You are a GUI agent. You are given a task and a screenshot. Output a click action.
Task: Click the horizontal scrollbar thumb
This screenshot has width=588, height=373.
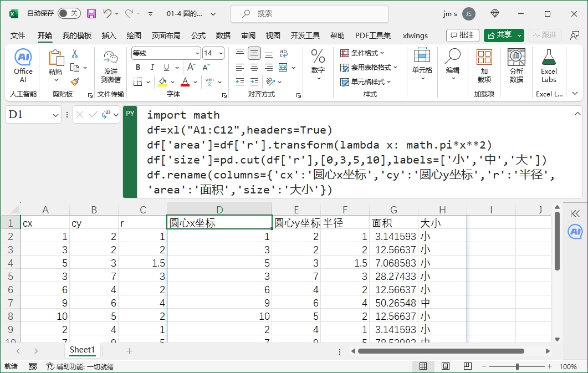[441, 351]
